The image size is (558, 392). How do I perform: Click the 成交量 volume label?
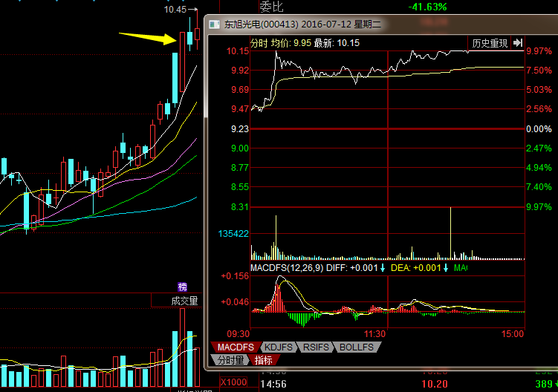point(184,301)
